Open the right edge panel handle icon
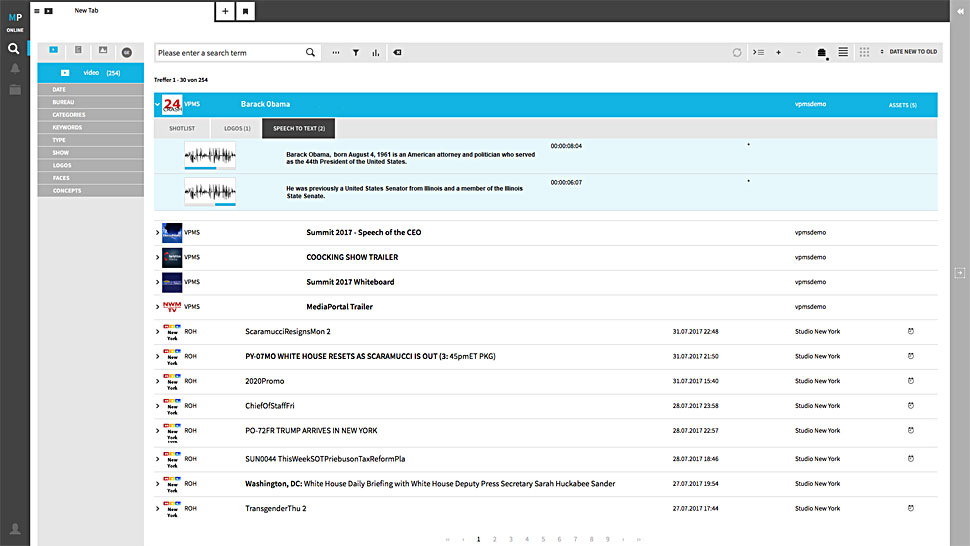Image resolution: width=970 pixels, height=546 pixels. click(x=959, y=273)
